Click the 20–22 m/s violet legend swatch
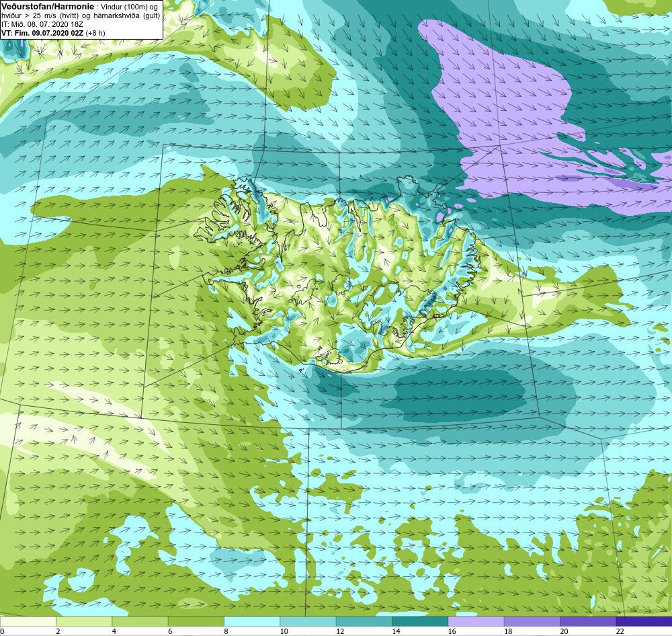The height and width of the screenshot is (636, 672). tap(588, 621)
